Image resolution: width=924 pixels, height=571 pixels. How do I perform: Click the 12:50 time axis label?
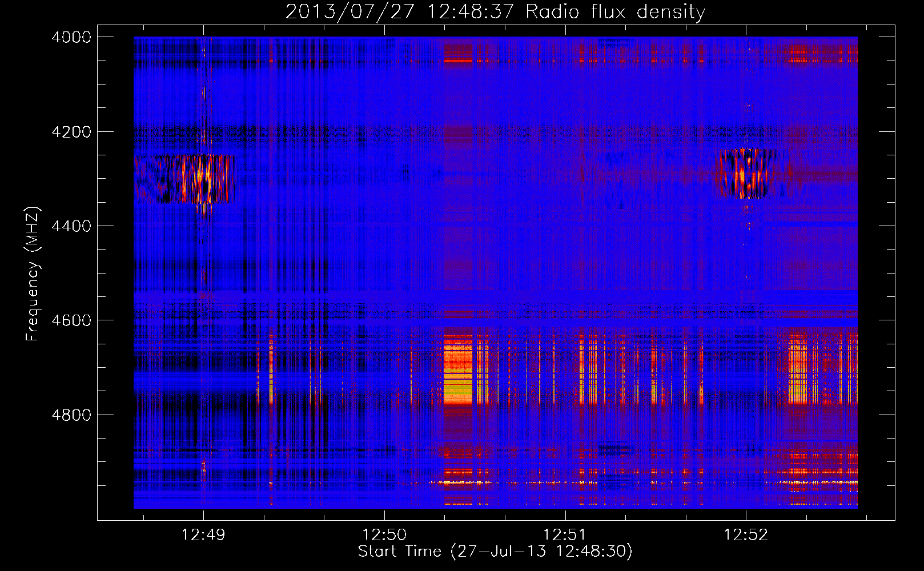click(x=384, y=535)
